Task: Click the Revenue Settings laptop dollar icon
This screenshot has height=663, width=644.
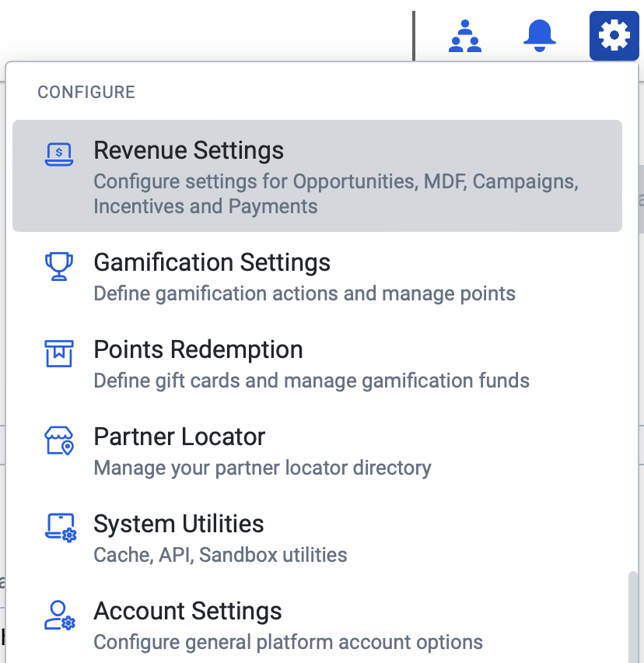Action: click(59, 154)
